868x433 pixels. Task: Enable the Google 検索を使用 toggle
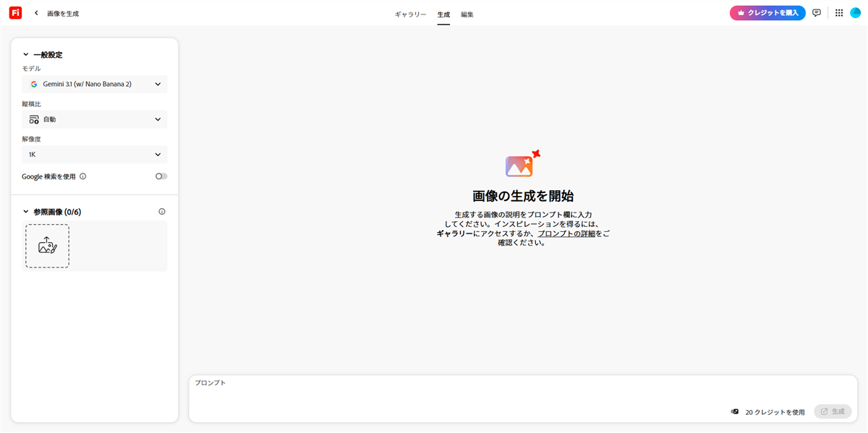click(161, 176)
